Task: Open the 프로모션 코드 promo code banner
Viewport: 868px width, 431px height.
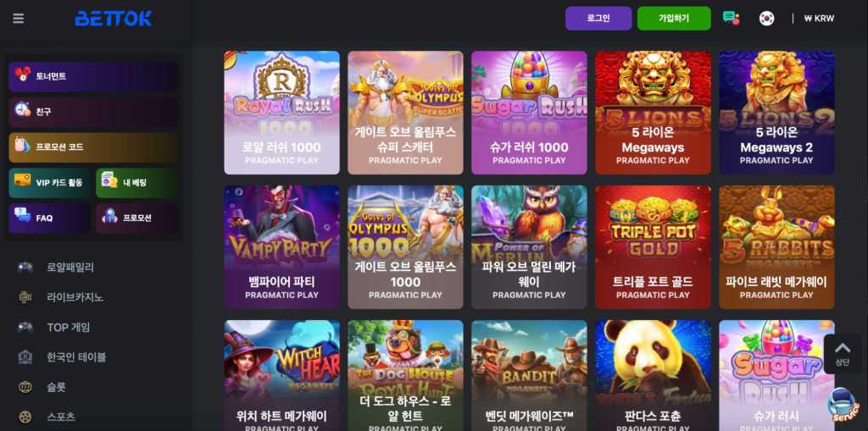Action: coord(93,147)
